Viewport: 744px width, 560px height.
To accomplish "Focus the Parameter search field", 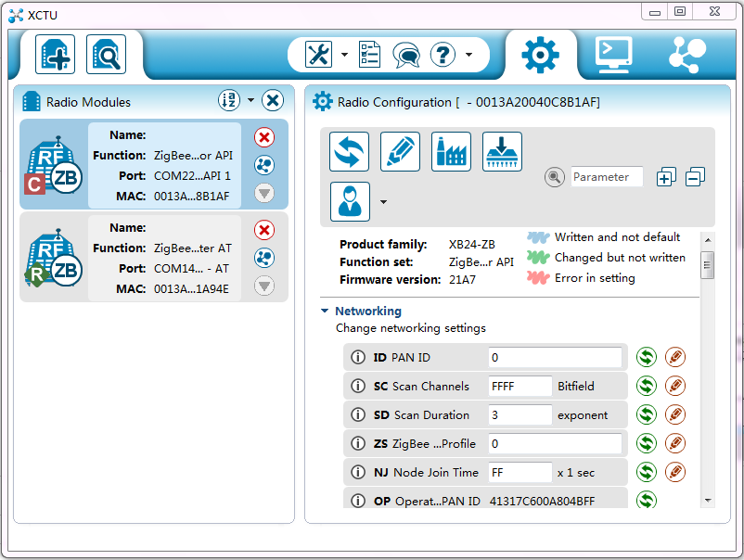I will [607, 177].
